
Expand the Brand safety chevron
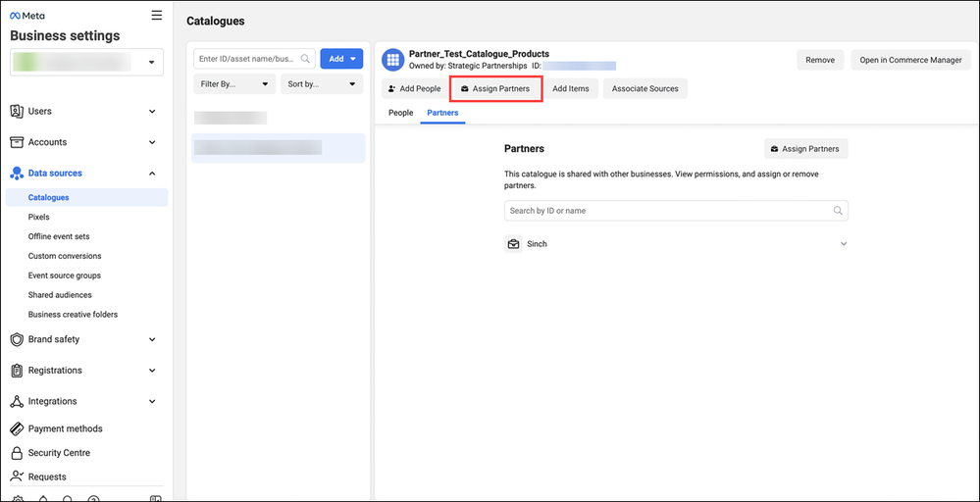pos(152,339)
